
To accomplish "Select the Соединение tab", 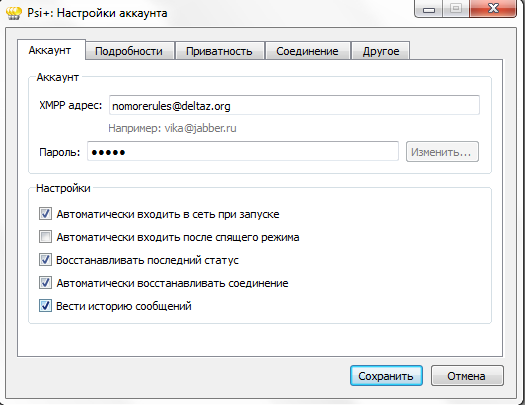I will click(x=307, y=51).
